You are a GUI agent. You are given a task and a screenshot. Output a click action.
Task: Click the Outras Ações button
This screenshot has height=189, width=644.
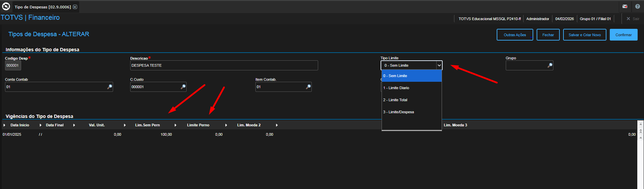pyautogui.click(x=515, y=35)
